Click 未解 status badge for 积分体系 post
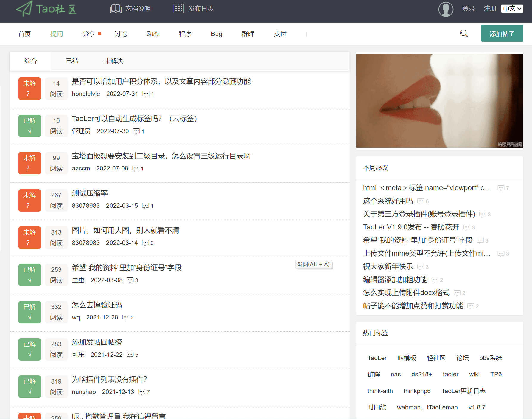Screen dimensions: 532x419 click(x=29, y=89)
